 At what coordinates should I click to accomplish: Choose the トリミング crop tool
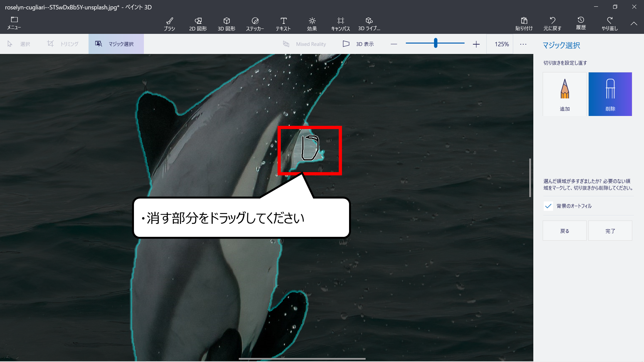pyautogui.click(x=63, y=44)
